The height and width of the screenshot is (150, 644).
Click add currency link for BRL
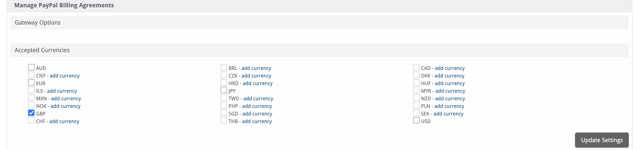click(x=256, y=68)
